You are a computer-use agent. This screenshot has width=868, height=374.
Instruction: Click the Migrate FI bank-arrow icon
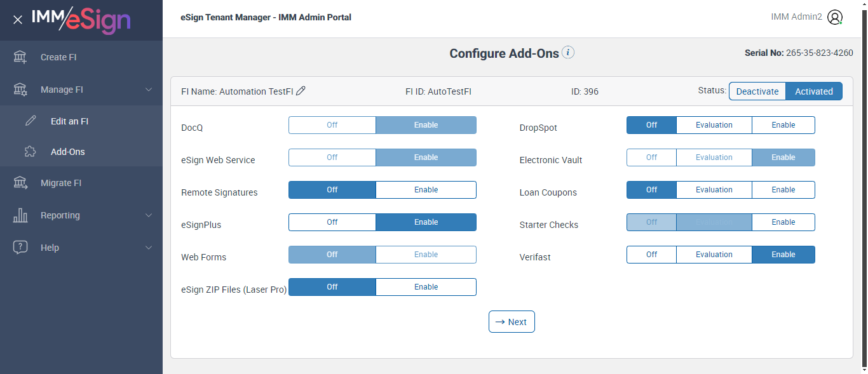20,183
